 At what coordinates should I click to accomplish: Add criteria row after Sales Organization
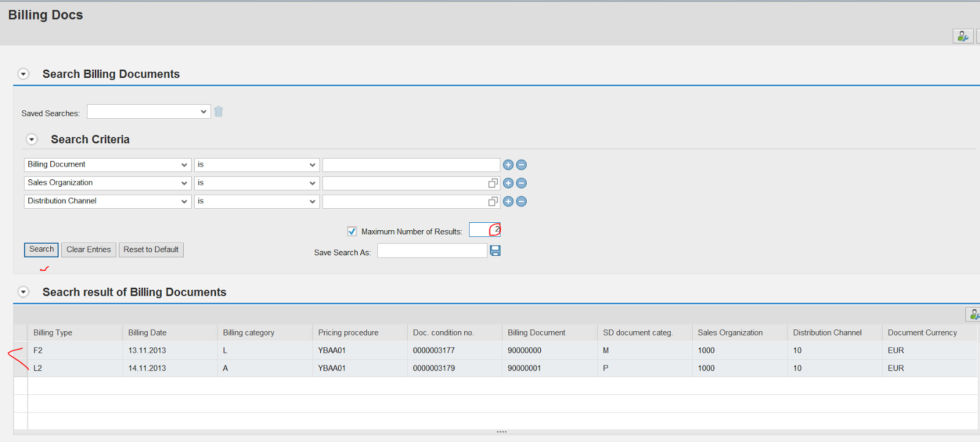tap(508, 183)
